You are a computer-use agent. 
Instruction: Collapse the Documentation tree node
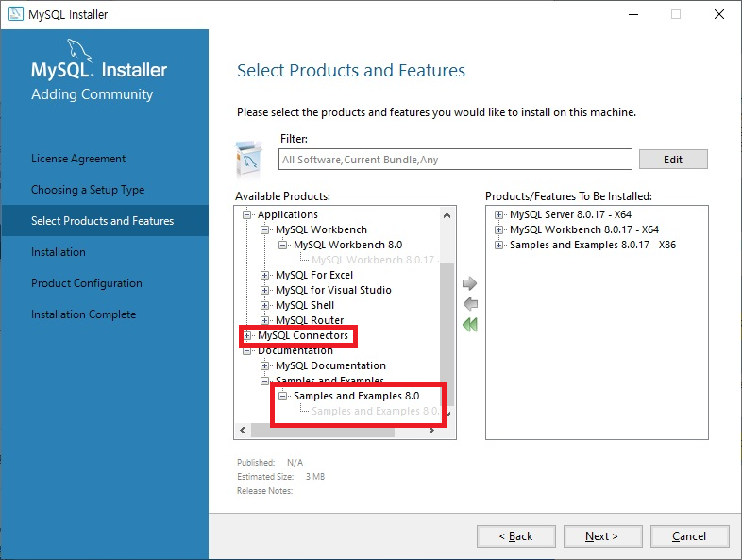246,350
